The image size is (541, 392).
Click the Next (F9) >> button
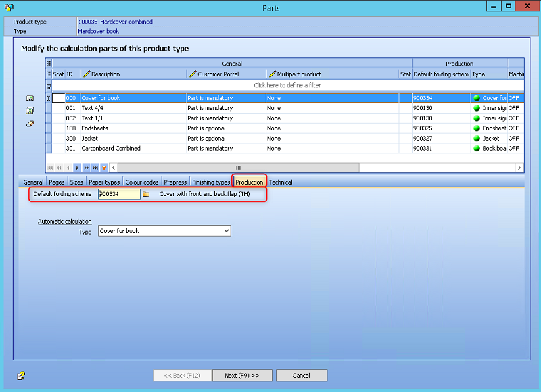[242, 376]
